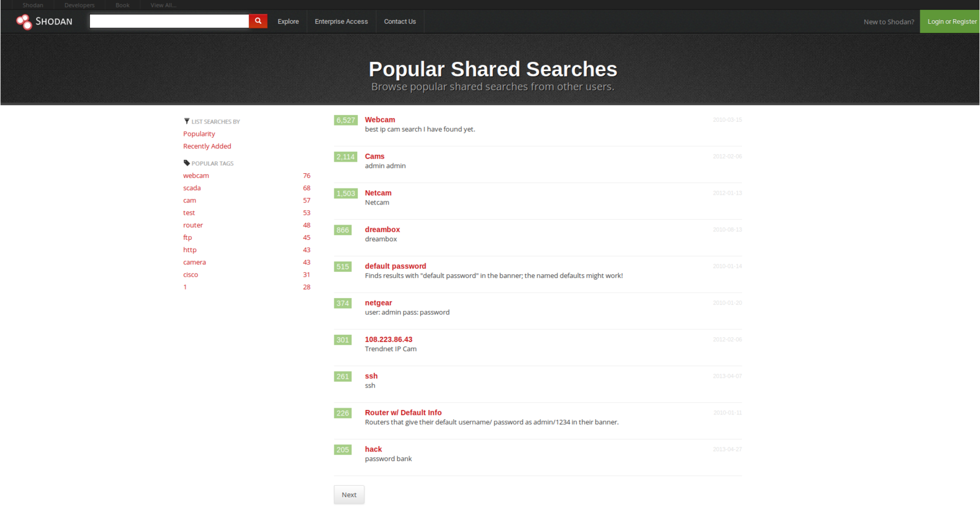Click the red search magnifier button
Screen dimensions: 980x508
258,21
